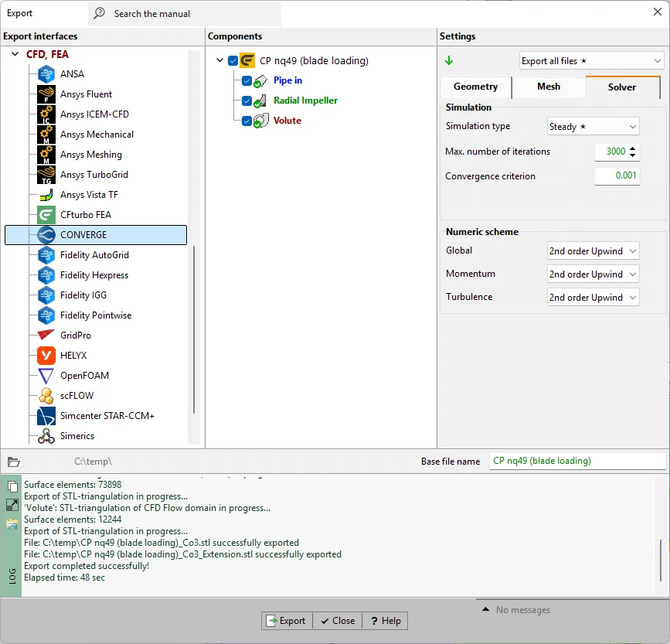
Task: Select the OpenFOAM triangle icon
Action: (46, 375)
